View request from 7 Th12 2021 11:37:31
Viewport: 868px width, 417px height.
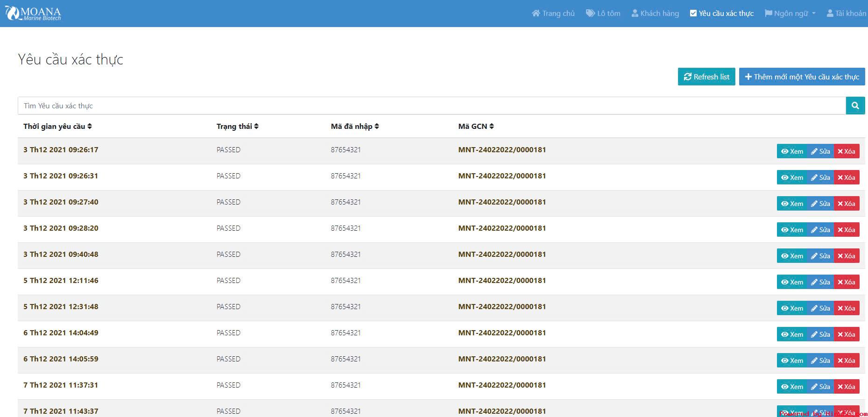tap(792, 387)
